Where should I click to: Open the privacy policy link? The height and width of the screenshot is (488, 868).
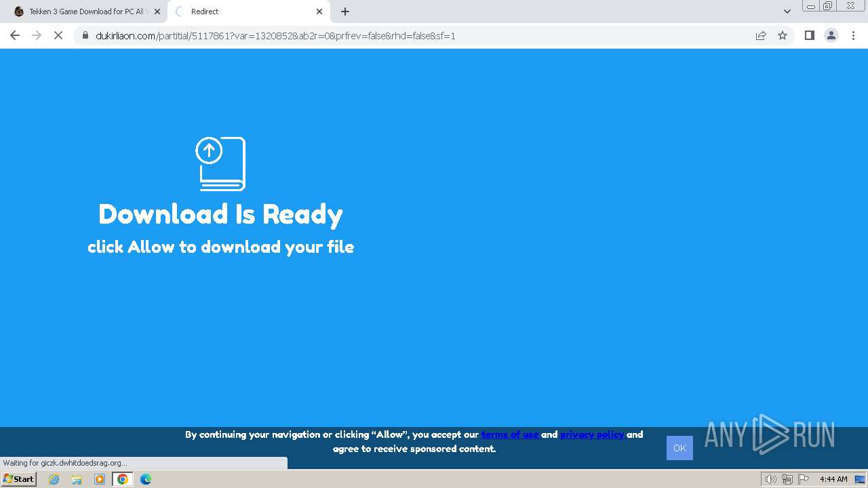pos(593,434)
